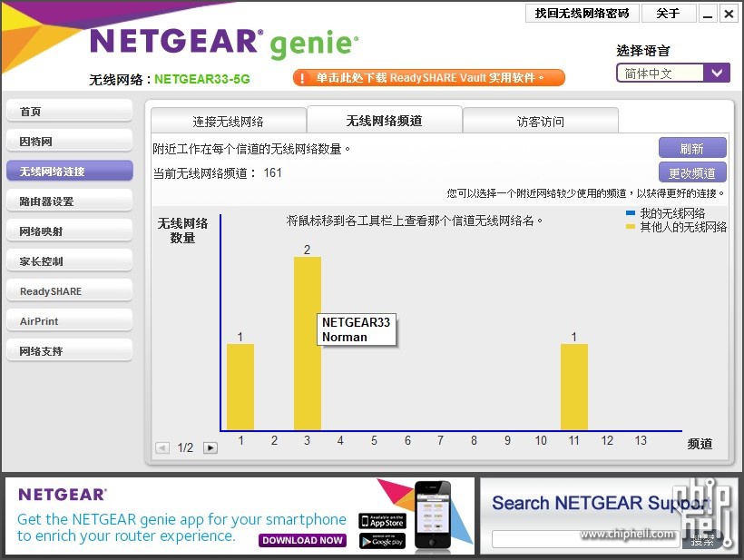744x560 pixels.
Task: Switch to the 访客访问 tab
Action: [541, 122]
